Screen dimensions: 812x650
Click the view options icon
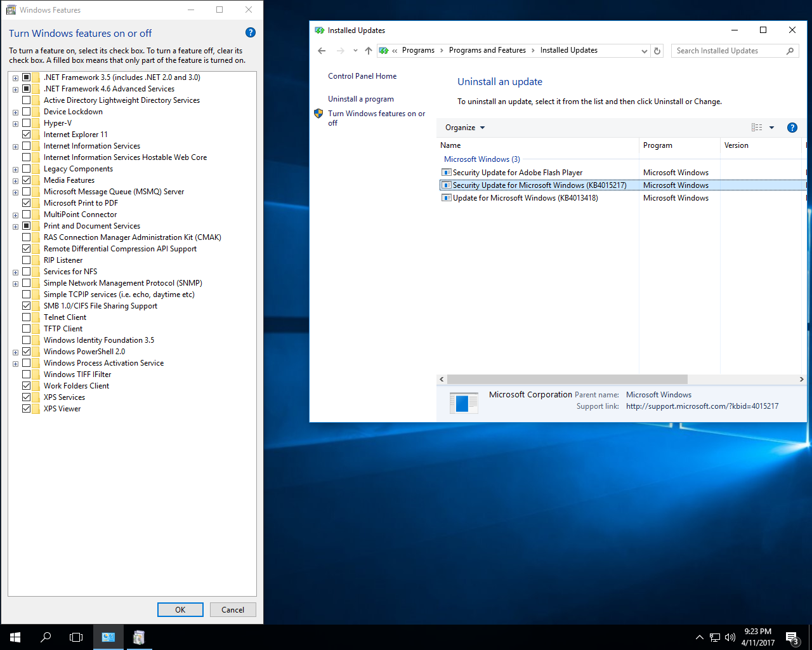click(757, 128)
